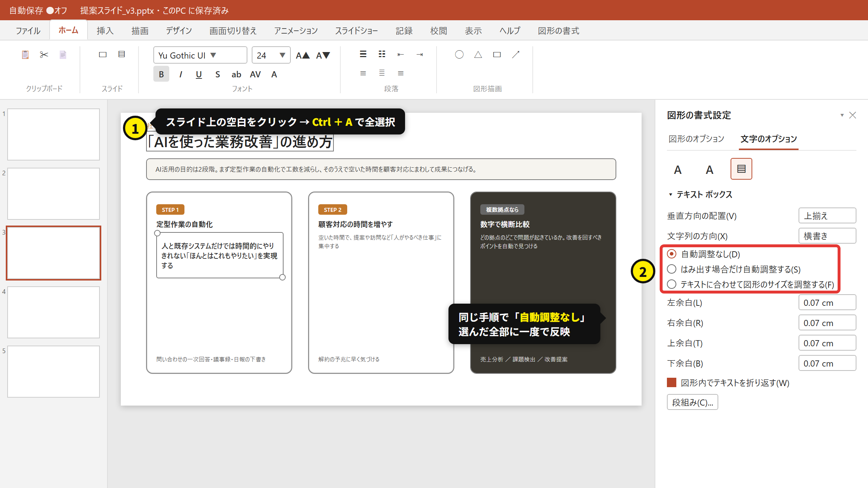Click the Copy document icon
The height and width of the screenshot is (488, 868).
(x=63, y=55)
